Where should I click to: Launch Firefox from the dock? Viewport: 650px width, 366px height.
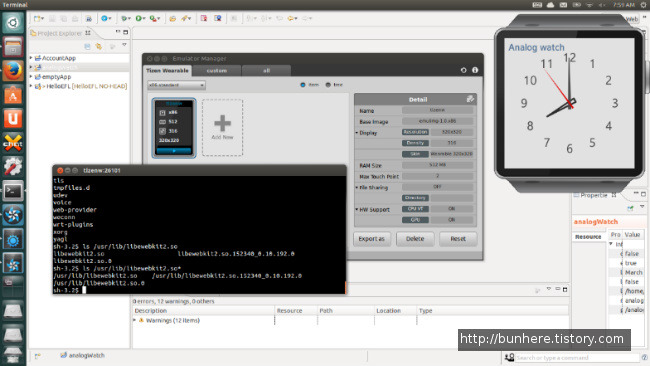[x=13, y=70]
